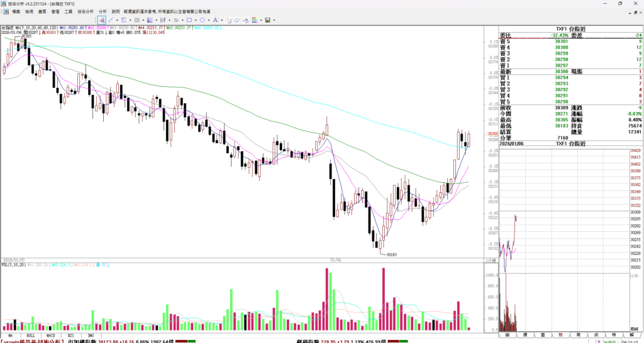
Task: Open the 檔案 menu
Action: pos(16,11)
